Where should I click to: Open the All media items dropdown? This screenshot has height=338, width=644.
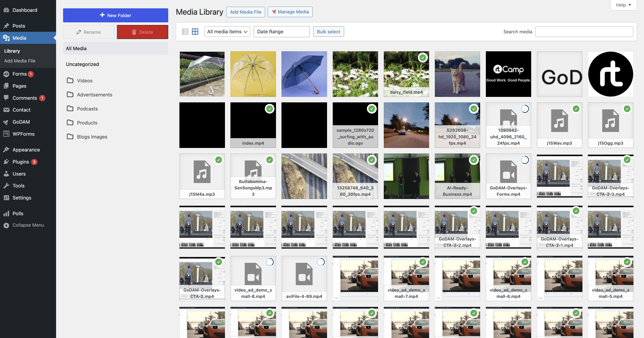227,32
